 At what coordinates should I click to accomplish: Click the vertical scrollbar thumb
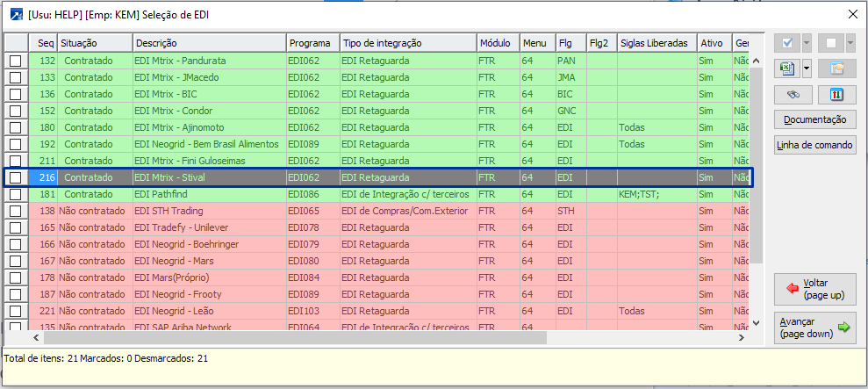757,165
